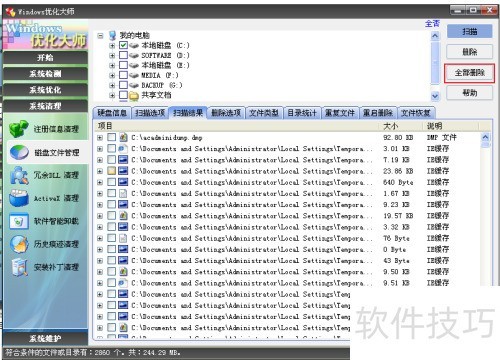Switch to the 硬盘信息 tab

(x=112, y=113)
